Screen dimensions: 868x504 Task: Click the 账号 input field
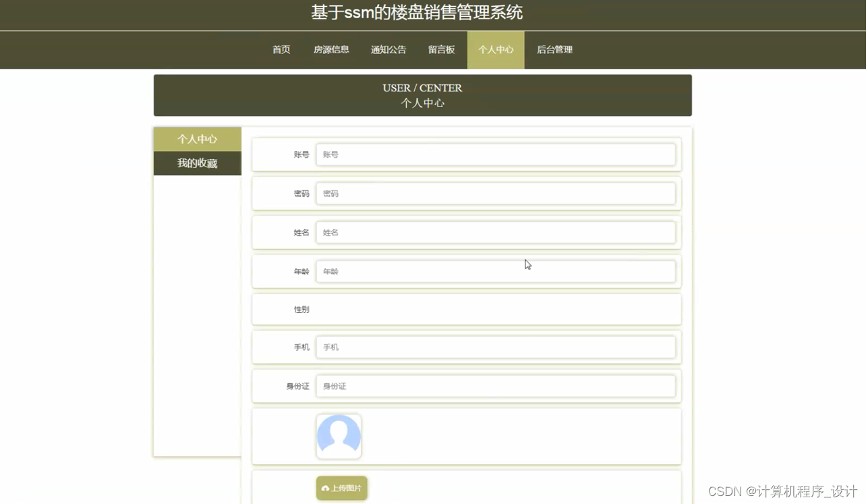click(496, 154)
